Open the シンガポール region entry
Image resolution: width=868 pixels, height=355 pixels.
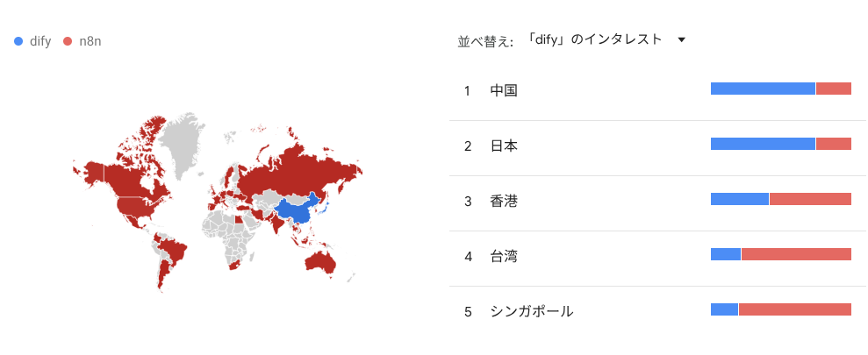[531, 311]
